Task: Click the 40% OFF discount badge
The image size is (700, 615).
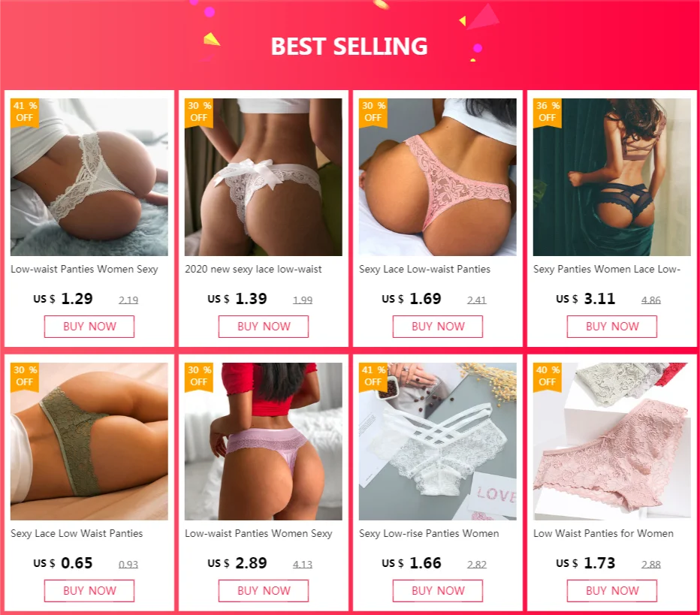Action: pyautogui.click(x=548, y=377)
